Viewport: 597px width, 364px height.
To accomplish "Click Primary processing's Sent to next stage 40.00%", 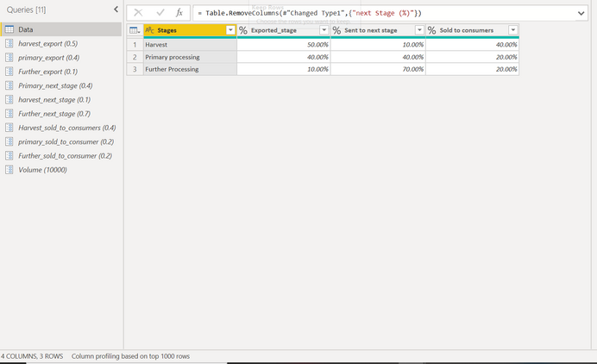I will (x=378, y=57).
